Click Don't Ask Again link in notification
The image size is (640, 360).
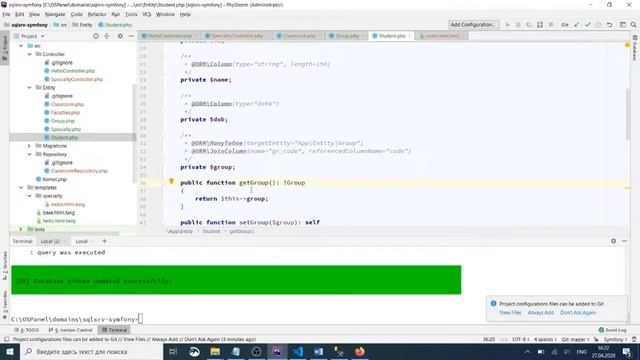[x=578, y=313]
